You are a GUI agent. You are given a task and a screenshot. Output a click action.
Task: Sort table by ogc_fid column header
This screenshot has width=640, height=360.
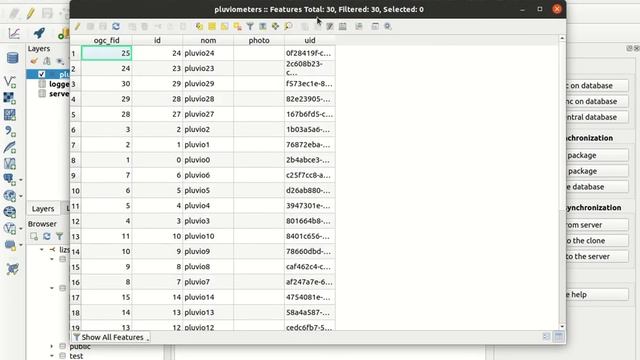107,40
